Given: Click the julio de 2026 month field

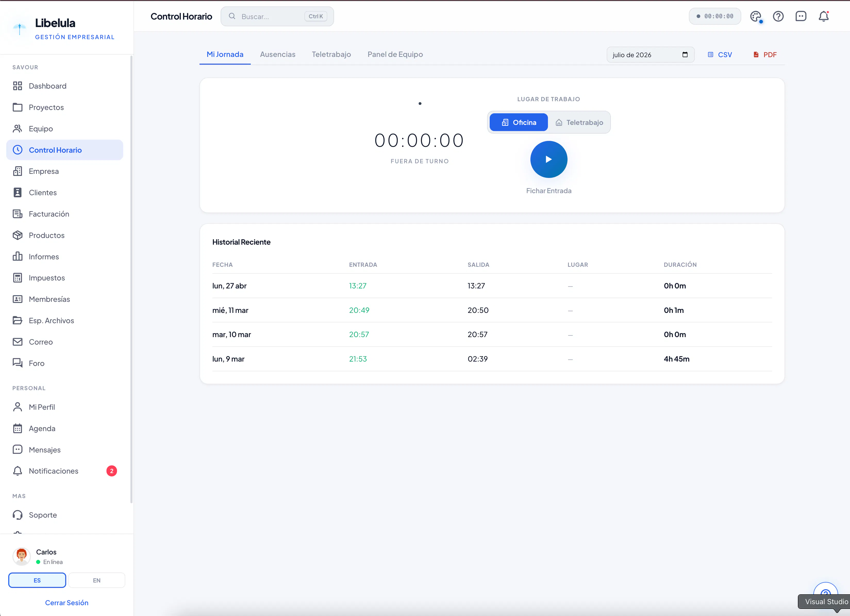Looking at the screenshot, I should (x=650, y=55).
